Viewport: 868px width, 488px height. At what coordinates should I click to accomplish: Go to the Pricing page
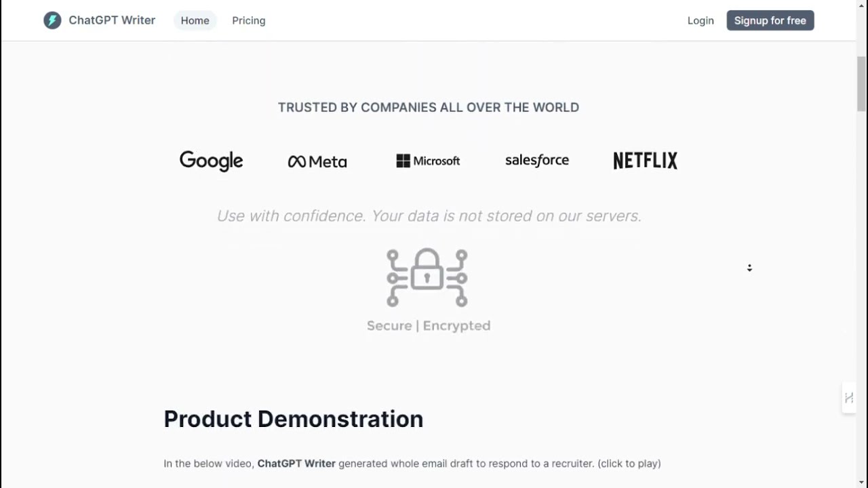[x=249, y=20]
